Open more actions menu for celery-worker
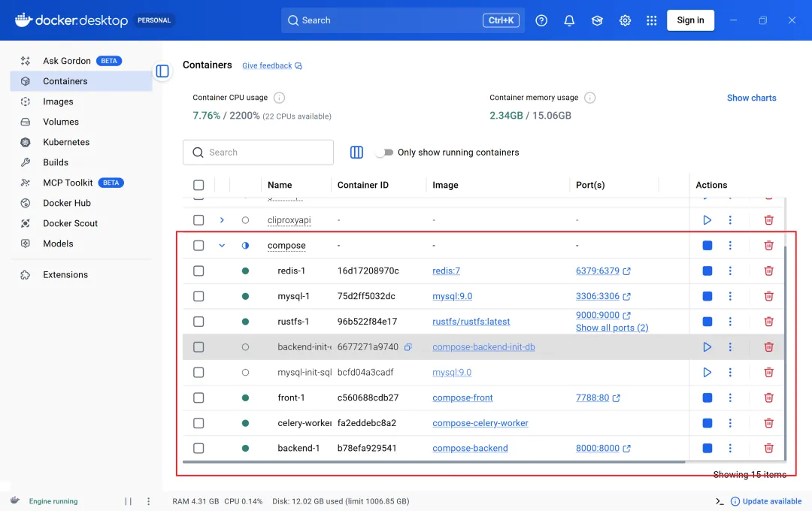 coord(730,423)
